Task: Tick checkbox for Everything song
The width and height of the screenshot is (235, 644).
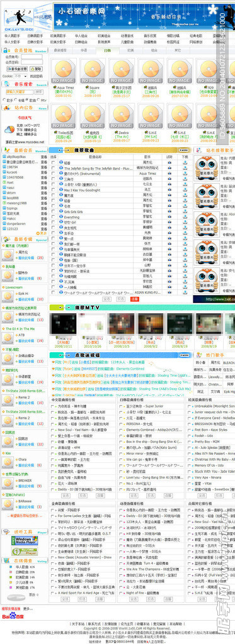Action: coord(53,217)
